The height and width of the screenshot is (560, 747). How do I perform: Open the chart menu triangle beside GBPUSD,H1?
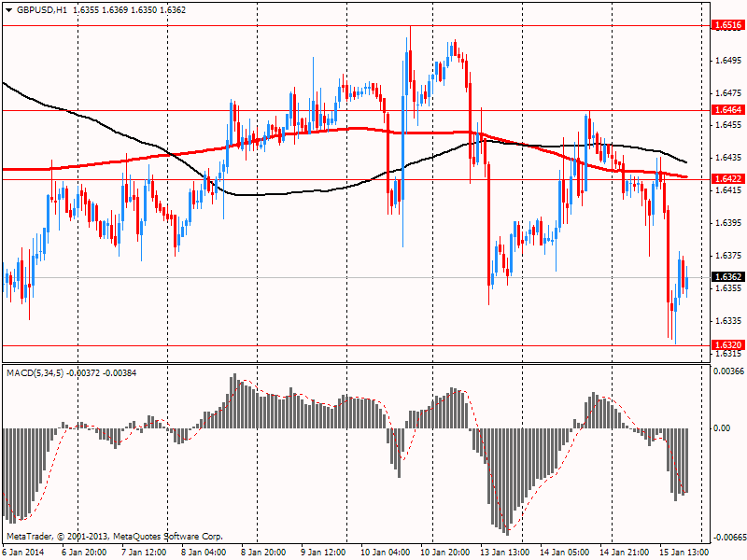[8, 10]
